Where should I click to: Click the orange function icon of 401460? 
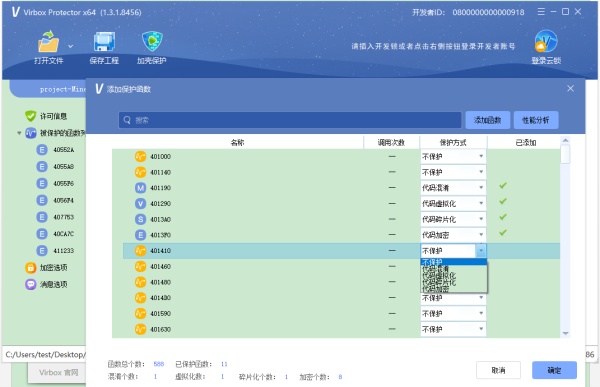140,266
